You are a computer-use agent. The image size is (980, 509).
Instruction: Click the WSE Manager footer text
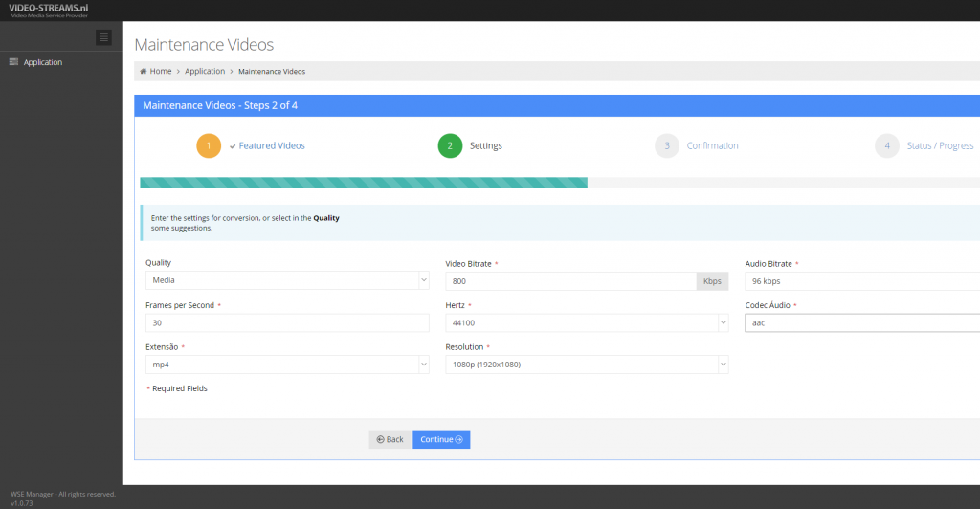[63, 494]
